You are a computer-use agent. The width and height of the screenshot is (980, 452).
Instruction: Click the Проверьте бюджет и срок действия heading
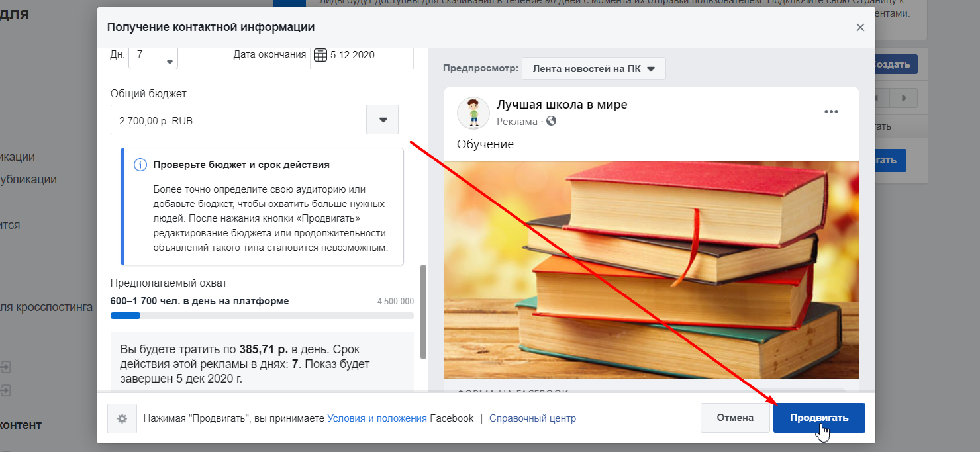tap(241, 165)
